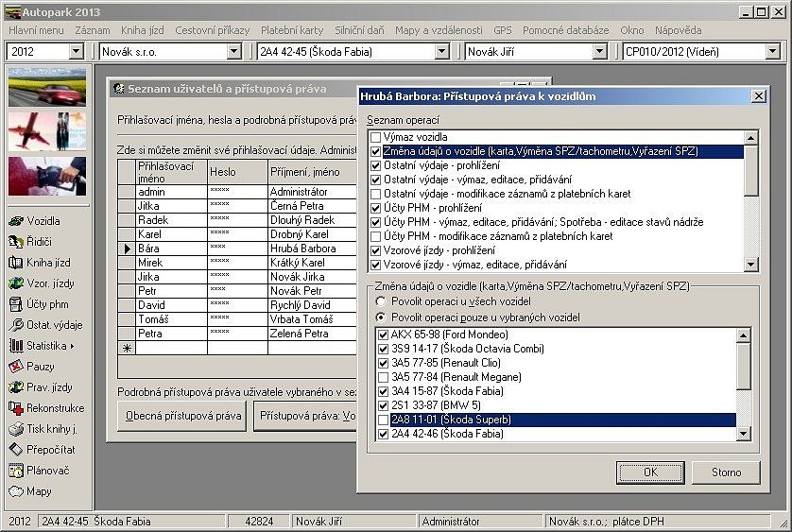792x532 pixels.
Task: Expand the year 2012 dropdown
Action: (76, 51)
